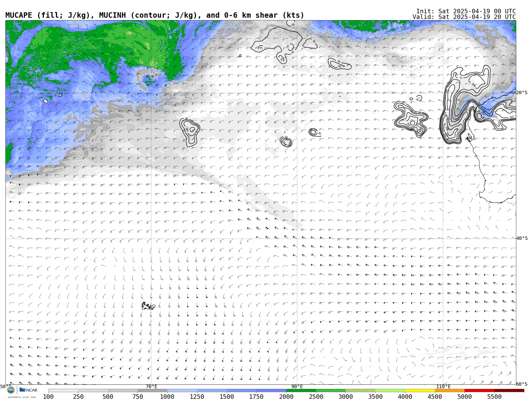
Task: Click the medium green 2500–3000 colorbar segment
Action: pos(331,391)
